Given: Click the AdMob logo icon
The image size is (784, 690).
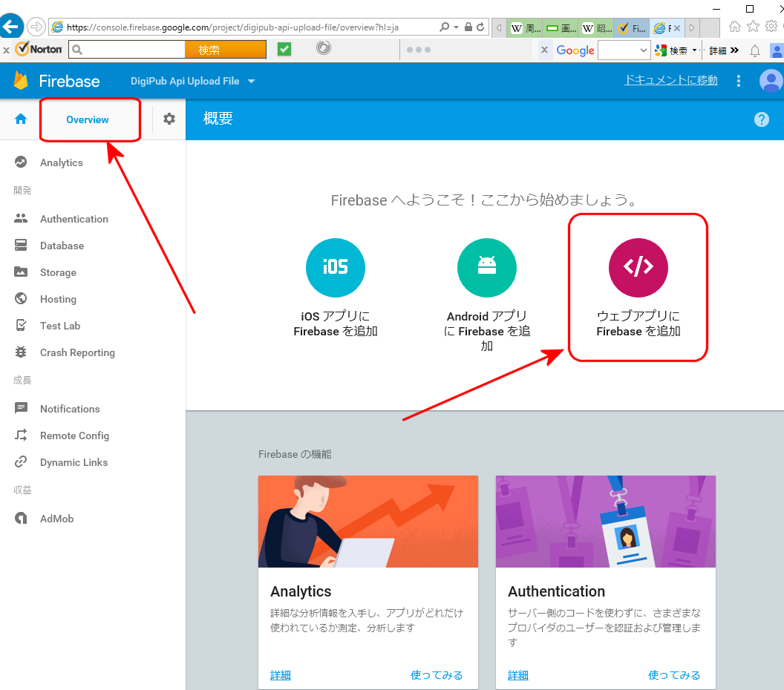Looking at the screenshot, I should pyautogui.click(x=21, y=518).
